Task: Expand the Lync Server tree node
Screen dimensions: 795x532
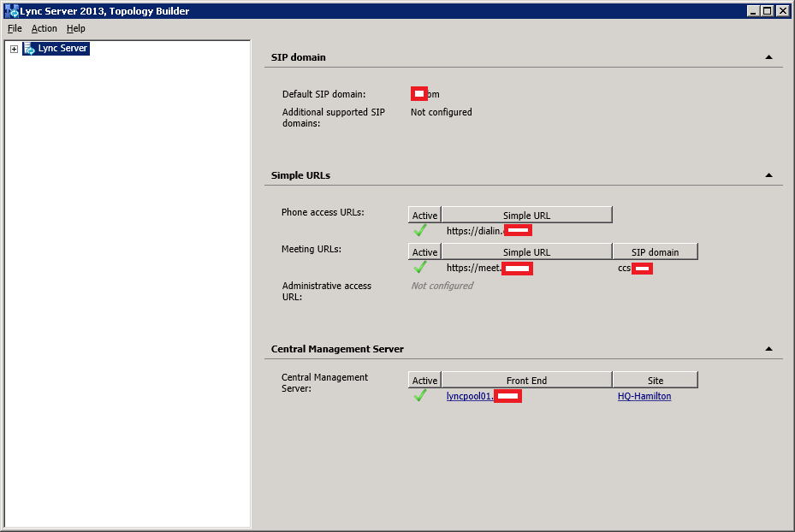Action: pos(15,49)
